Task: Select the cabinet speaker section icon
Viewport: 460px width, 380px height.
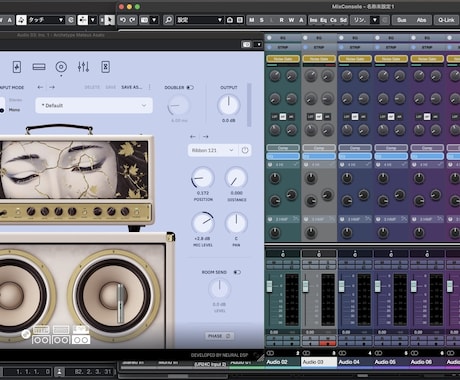Action: pyautogui.click(x=61, y=67)
